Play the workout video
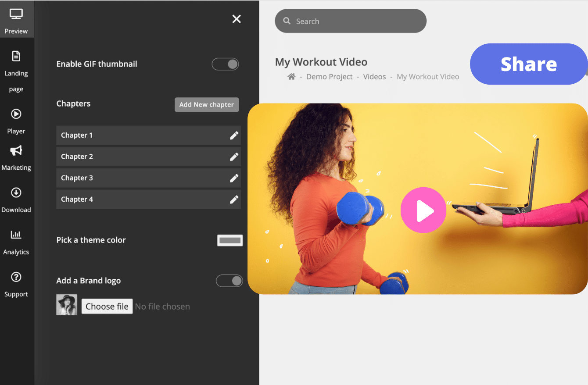Image resolution: width=588 pixels, height=385 pixels. tap(423, 210)
